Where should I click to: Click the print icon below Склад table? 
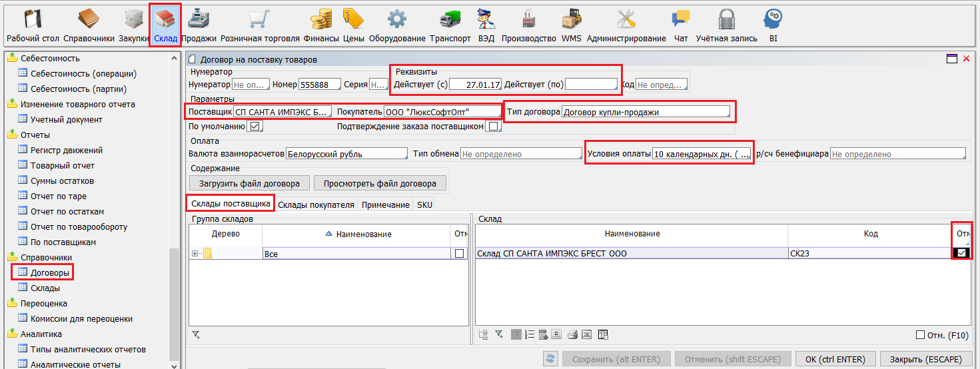[x=572, y=334]
